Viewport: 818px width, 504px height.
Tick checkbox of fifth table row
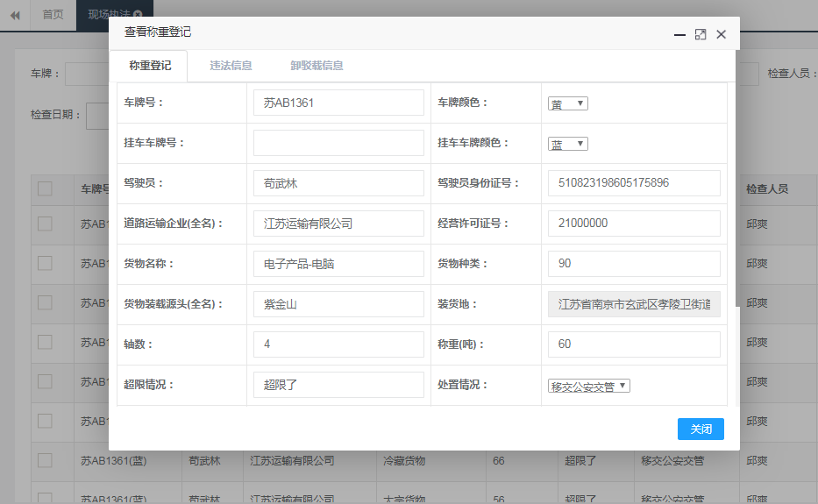(x=45, y=381)
